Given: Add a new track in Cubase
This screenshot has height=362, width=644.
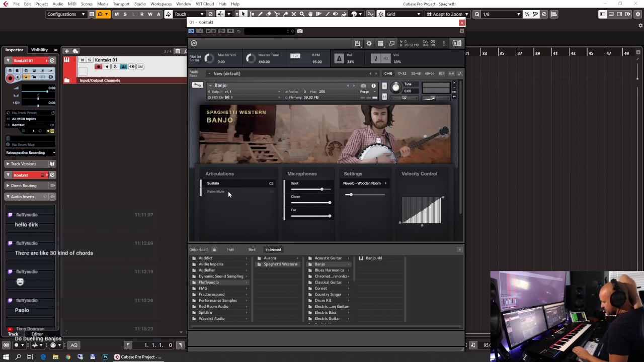Looking at the screenshot, I should [x=66, y=51].
